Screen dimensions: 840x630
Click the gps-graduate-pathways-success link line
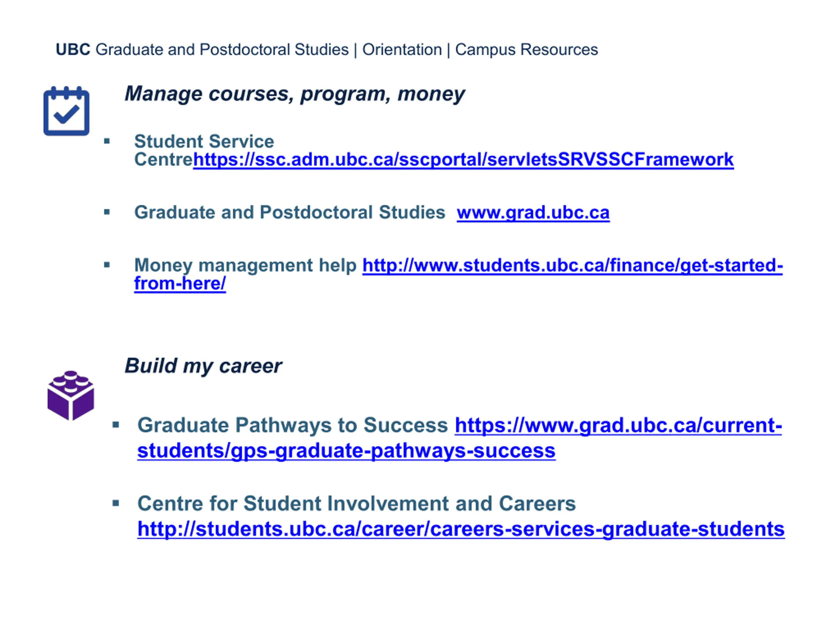pos(346,451)
